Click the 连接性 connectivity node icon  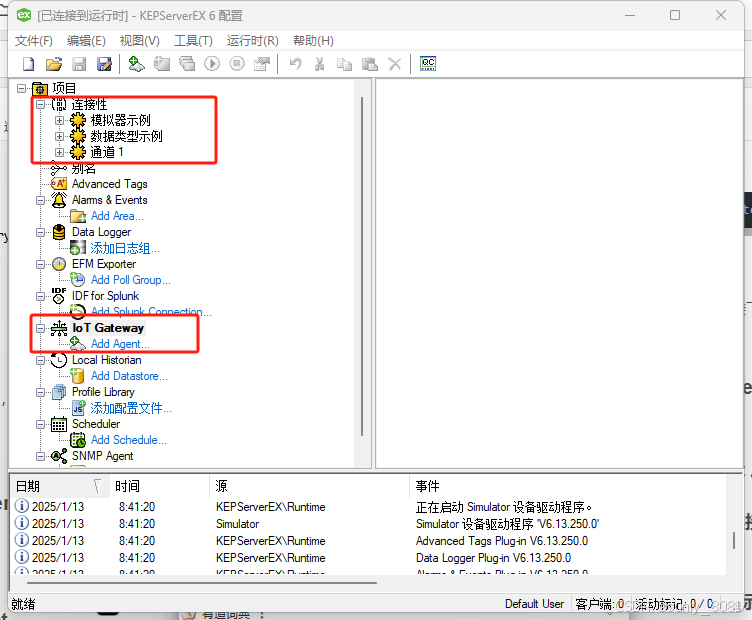(59, 104)
